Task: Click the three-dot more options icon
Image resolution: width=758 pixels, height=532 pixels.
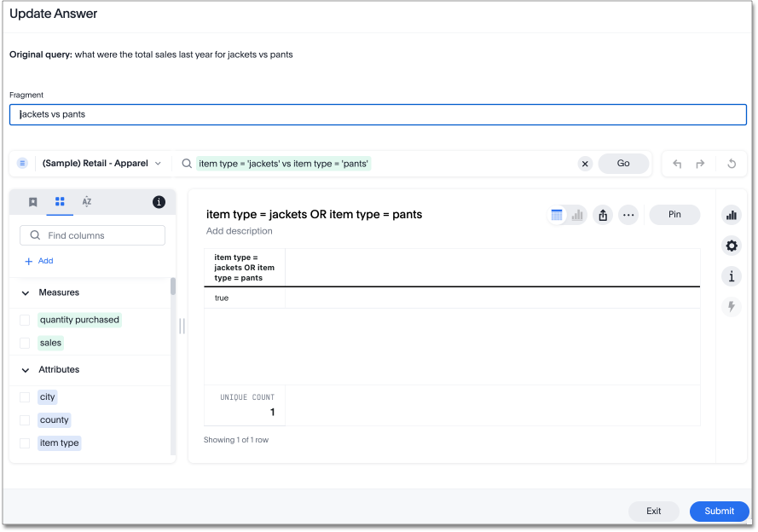Action: pos(628,215)
